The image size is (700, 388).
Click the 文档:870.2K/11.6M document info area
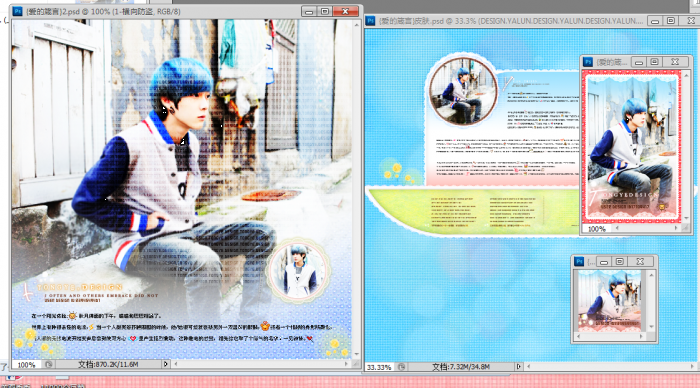[x=108, y=364]
